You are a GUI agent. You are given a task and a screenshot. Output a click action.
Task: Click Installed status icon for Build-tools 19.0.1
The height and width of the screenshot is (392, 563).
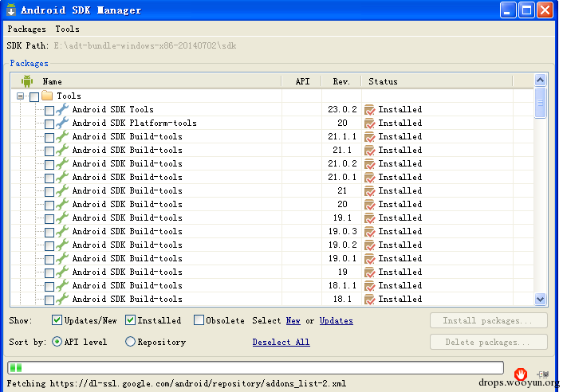pyautogui.click(x=369, y=259)
